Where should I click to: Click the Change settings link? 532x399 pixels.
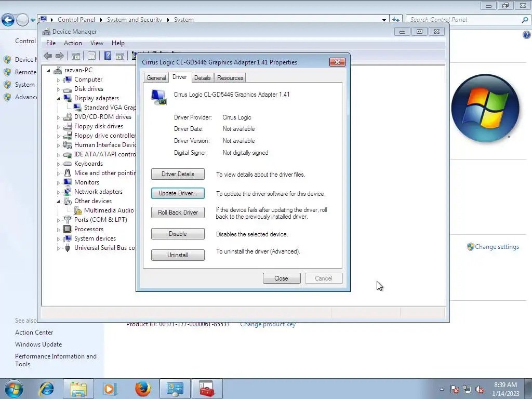497,247
